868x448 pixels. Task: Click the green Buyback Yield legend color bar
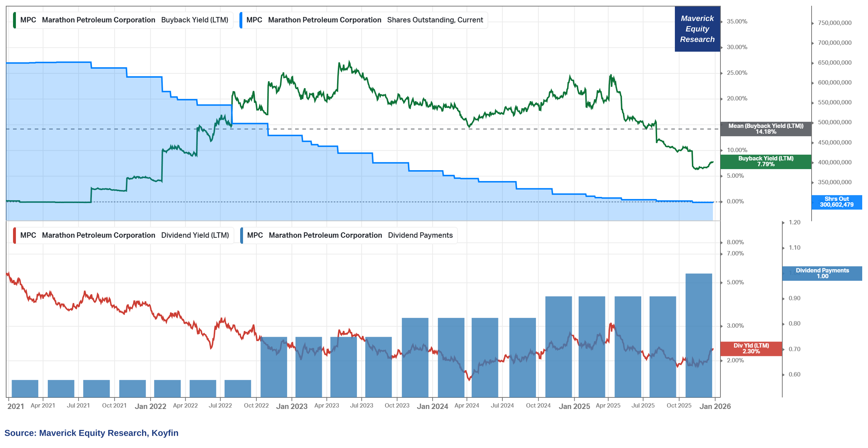pos(14,20)
